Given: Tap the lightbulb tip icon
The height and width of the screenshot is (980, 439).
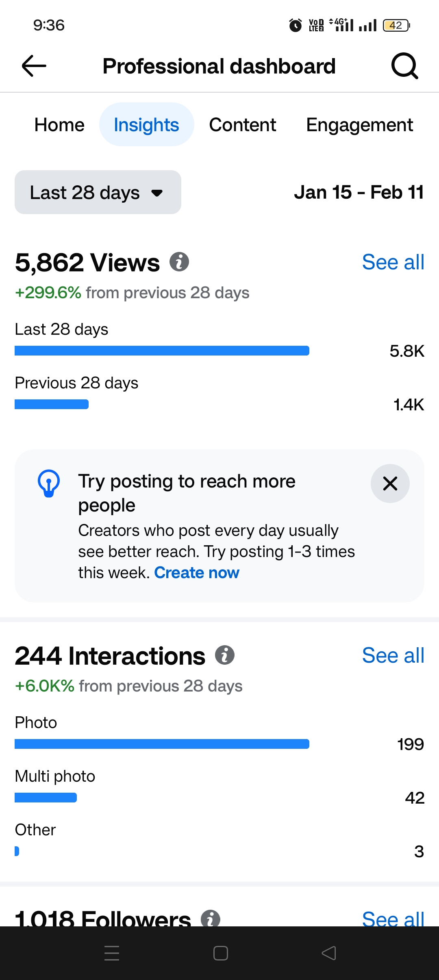Looking at the screenshot, I should pos(49,483).
